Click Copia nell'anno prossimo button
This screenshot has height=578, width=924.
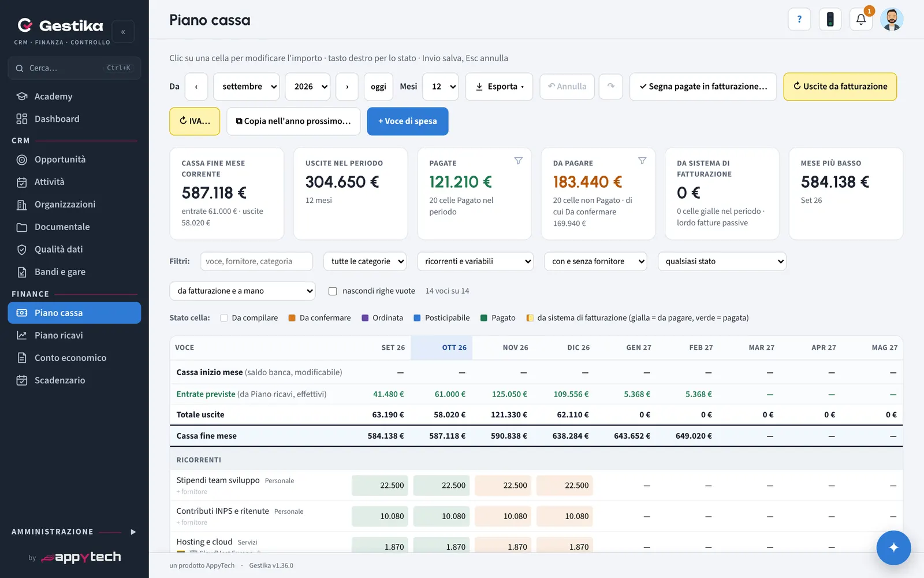(x=293, y=121)
